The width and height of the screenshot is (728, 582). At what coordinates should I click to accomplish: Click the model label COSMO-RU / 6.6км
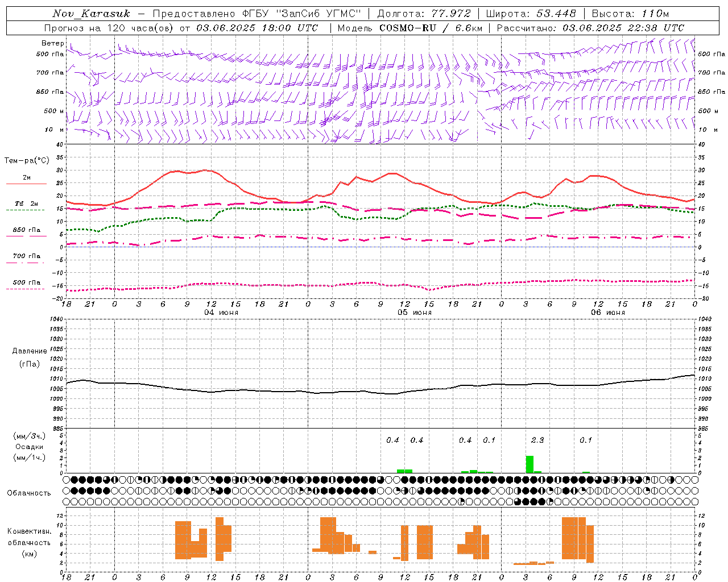pos(431,28)
